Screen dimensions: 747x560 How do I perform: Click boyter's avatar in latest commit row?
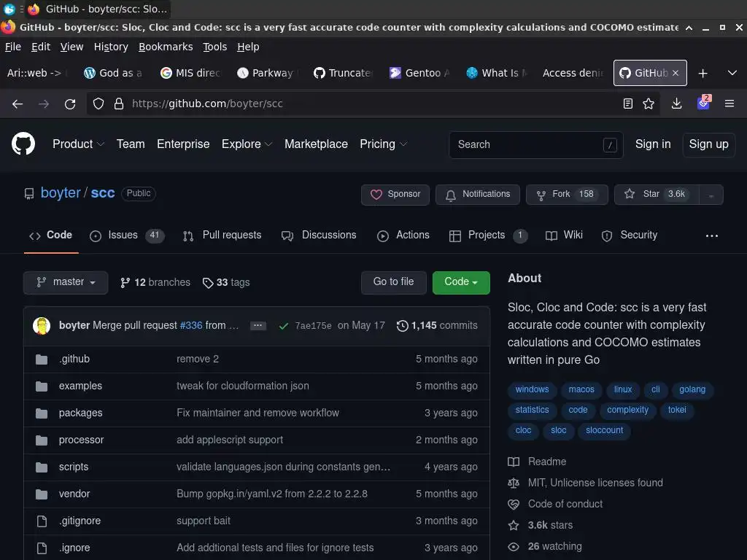42,326
